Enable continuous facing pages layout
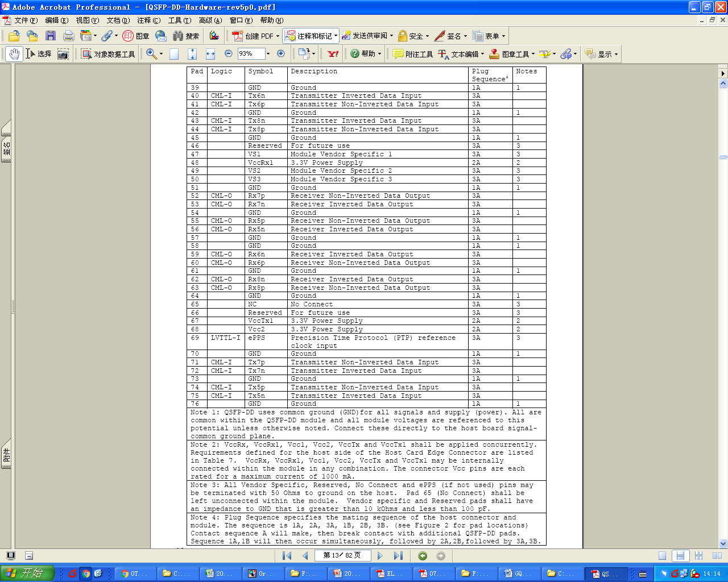This screenshot has width=728, height=582. (699, 556)
